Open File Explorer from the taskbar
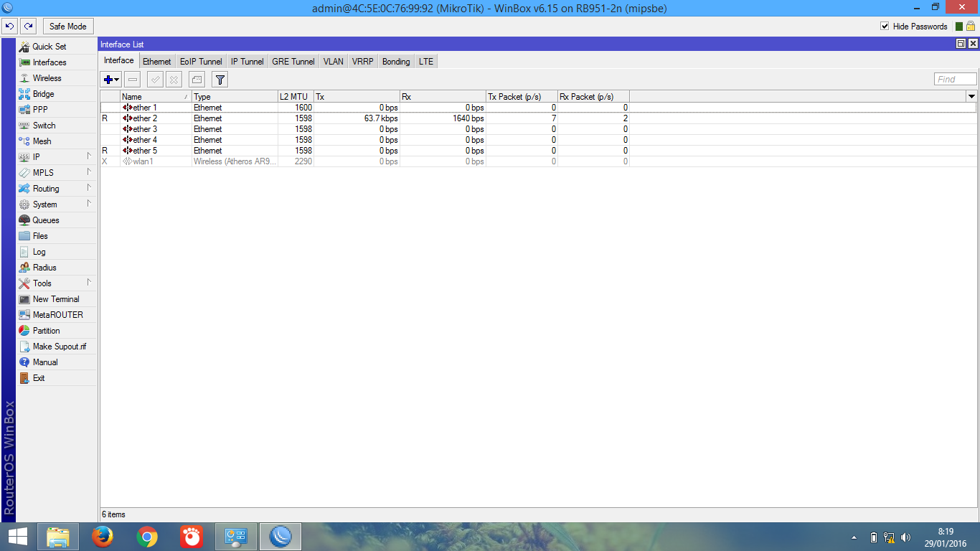The height and width of the screenshot is (551, 980). (x=58, y=537)
